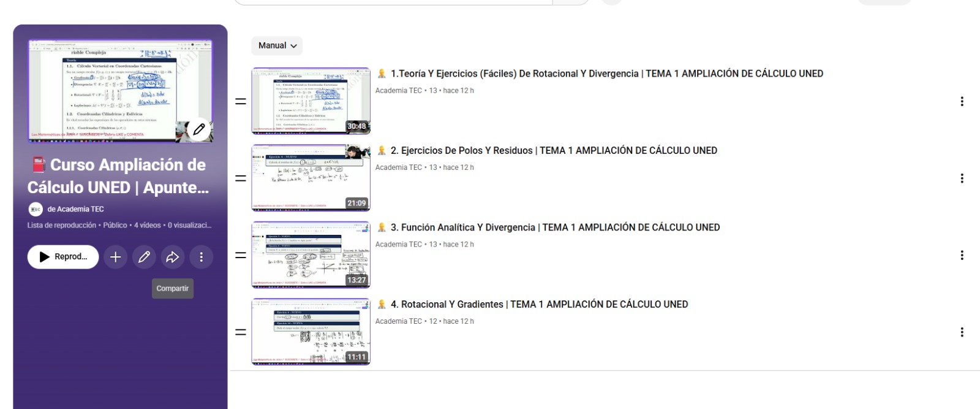Screen dimensions: 980x409
Task: Click the Academia TEC channel avatar
Action: pos(36,209)
